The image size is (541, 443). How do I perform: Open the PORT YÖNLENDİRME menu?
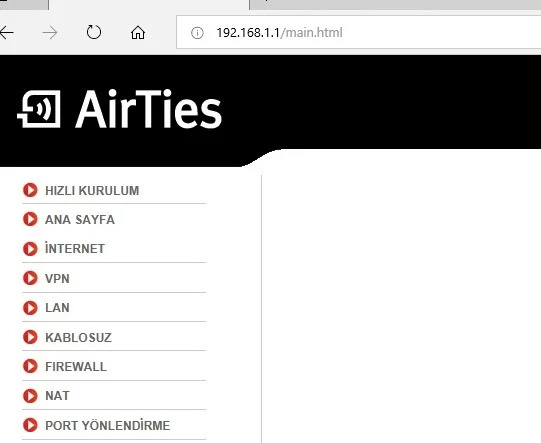[x=108, y=425]
